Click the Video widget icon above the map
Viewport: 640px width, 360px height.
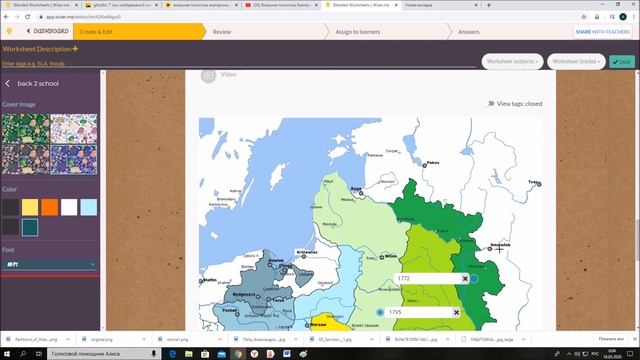(208, 75)
